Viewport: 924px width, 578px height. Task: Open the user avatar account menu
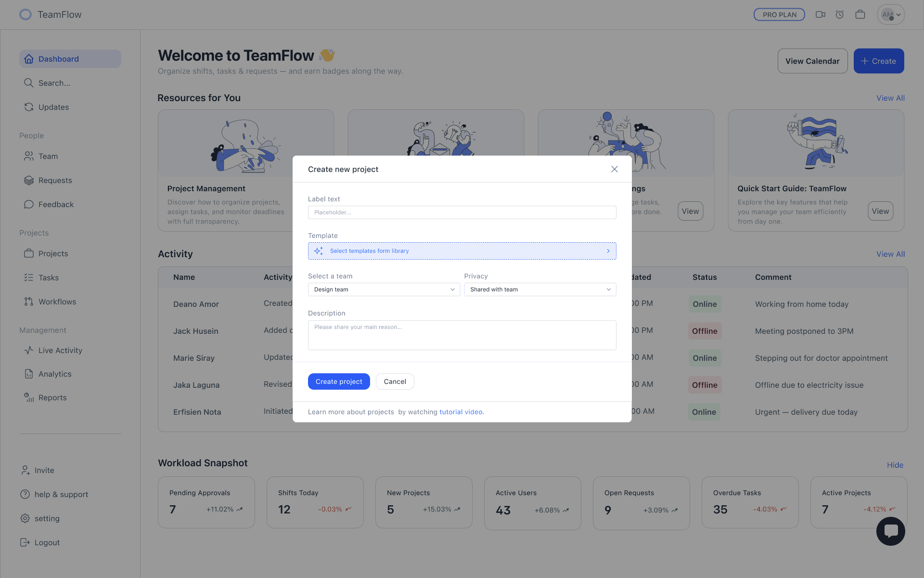(x=891, y=14)
